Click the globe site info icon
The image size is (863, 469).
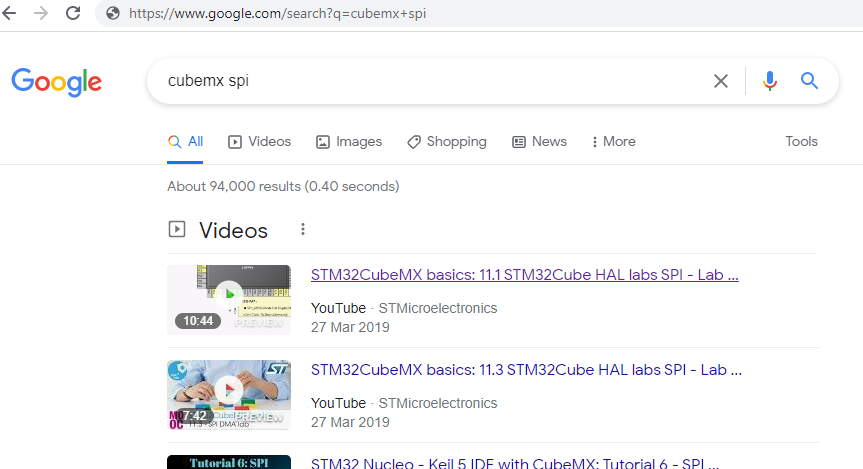[x=113, y=13]
